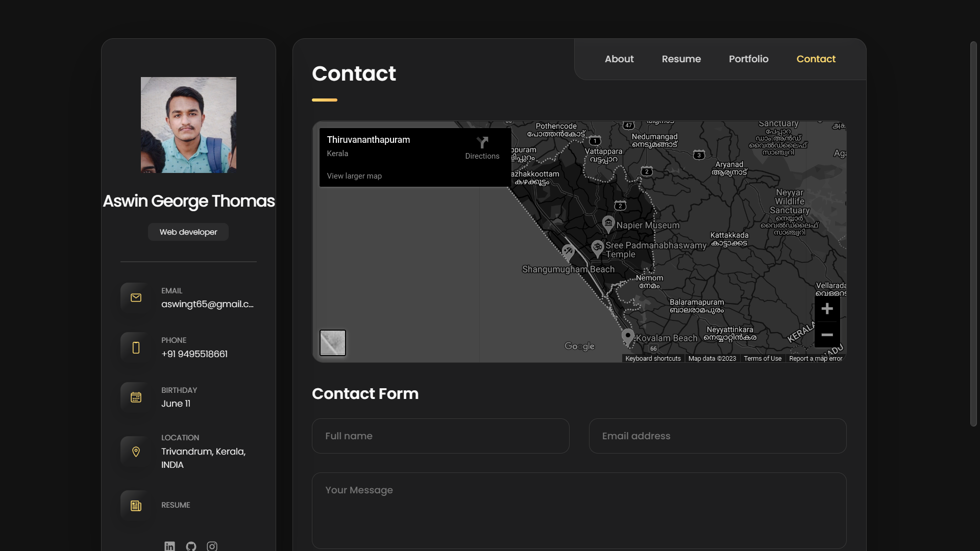Open the Instagram icon link
This screenshot has width=980, height=551.
point(212,546)
